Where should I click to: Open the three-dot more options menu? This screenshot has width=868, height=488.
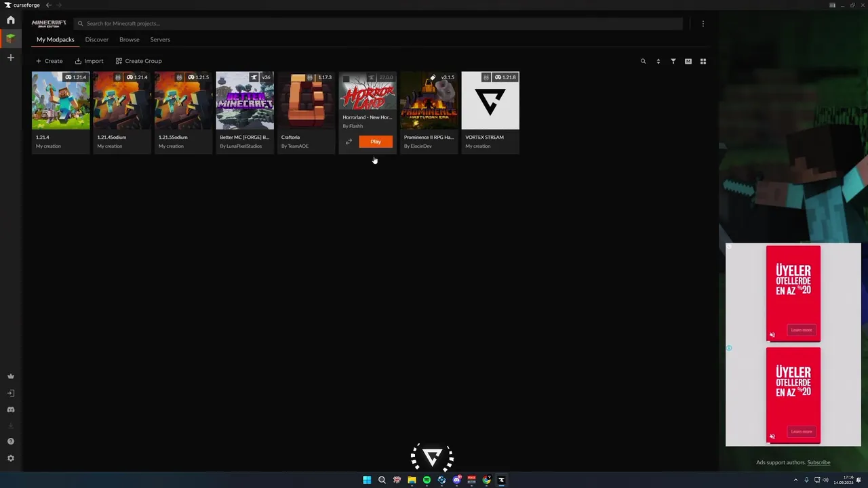pos(703,24)
